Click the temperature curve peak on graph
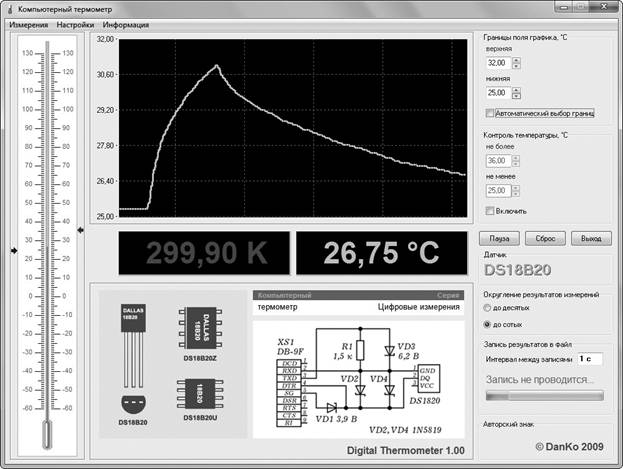 pyautogui.click(x=217, y=65)
